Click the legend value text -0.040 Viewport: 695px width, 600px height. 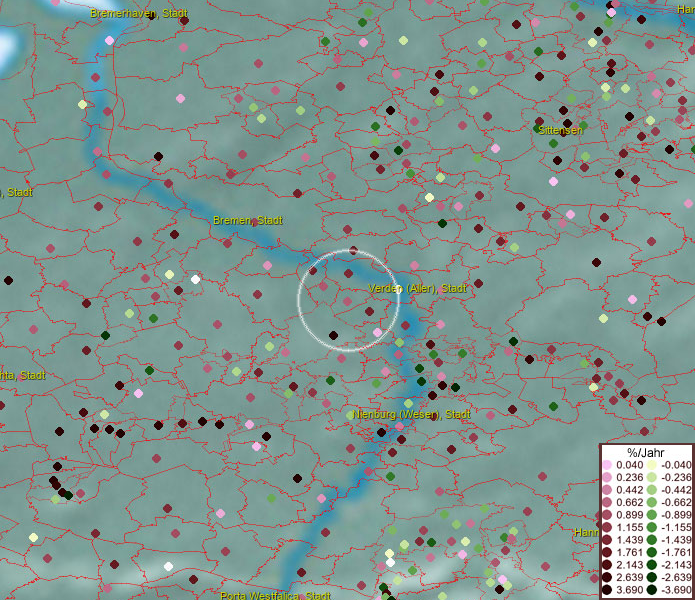[x=676, y=465]
